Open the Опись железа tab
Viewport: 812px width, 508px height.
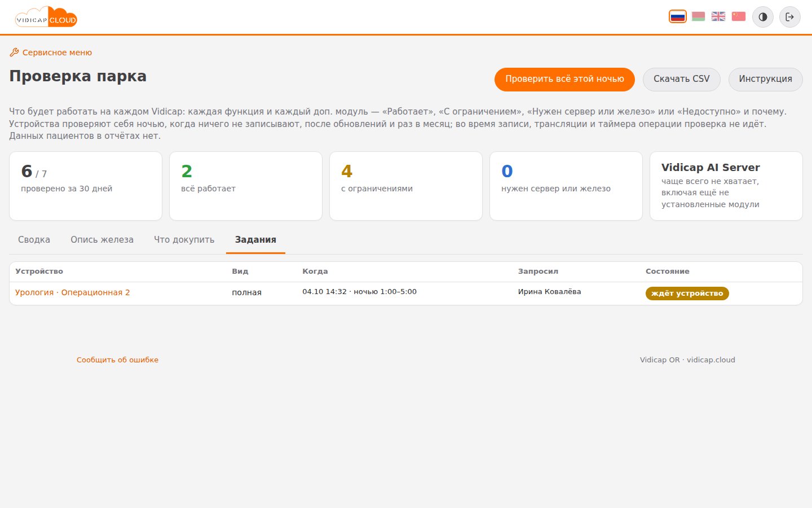(102, 240)
